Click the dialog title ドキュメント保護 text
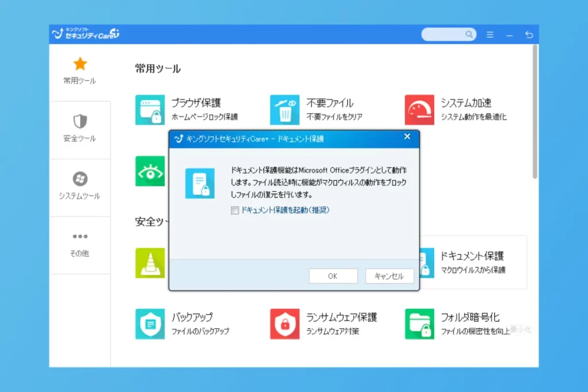The image size is (588, 392). coord(300,139)
